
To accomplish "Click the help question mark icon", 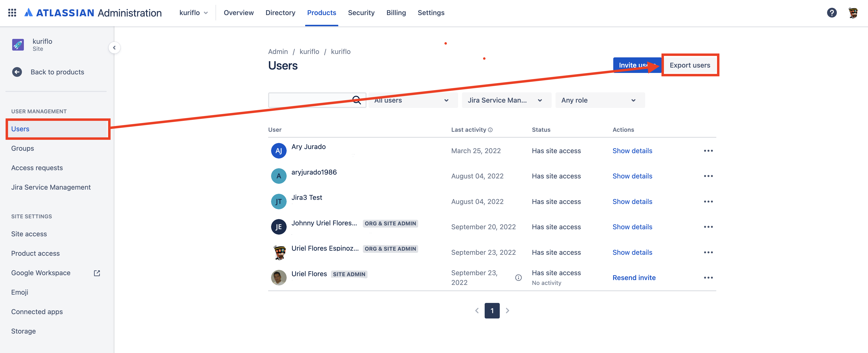I will [831, 12].
